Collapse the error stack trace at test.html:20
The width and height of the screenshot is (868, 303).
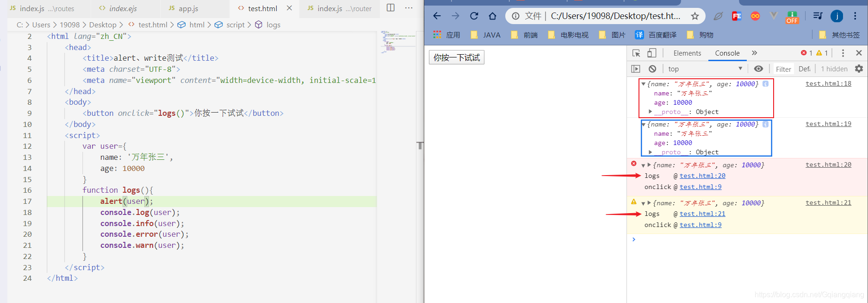(x=643, y=165)
